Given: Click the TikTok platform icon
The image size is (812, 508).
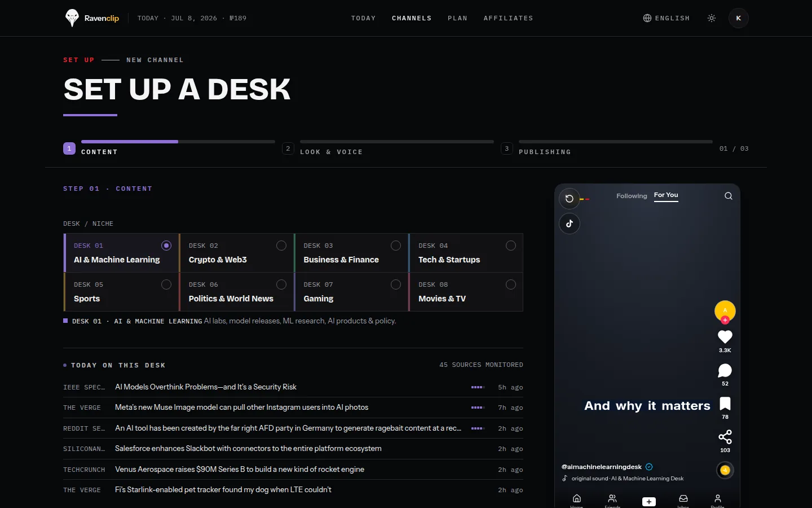Looking at the screenshot, I should pos(570,224).
